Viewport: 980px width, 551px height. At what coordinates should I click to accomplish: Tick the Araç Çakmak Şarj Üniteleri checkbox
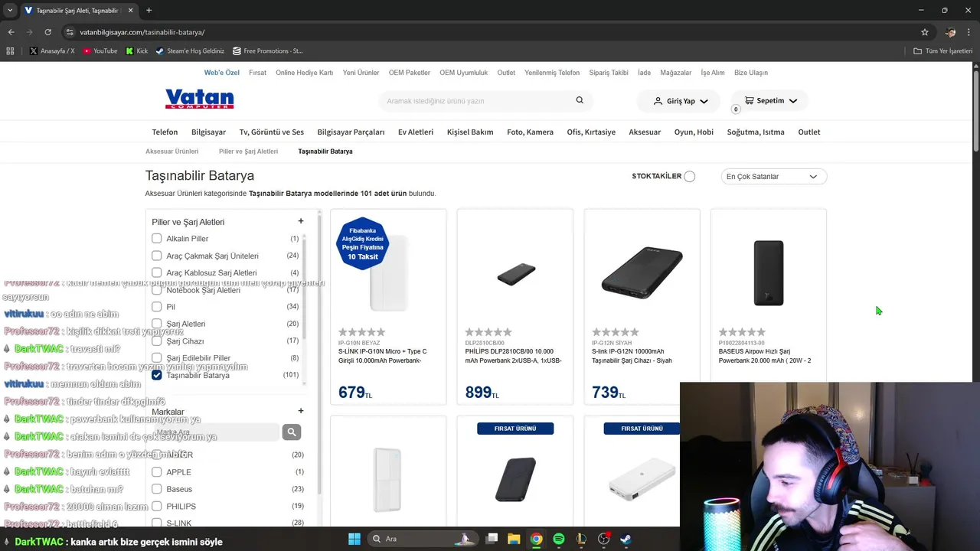tap(157, 256)
